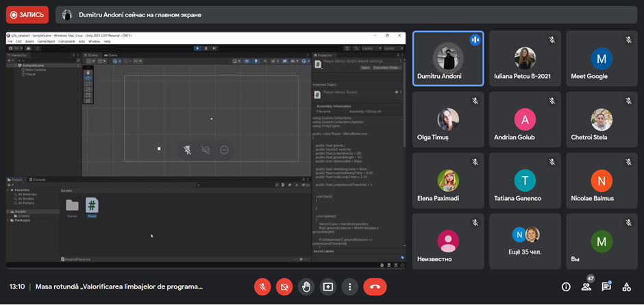Viewport: 644px width, 305px height.
Task: Adjust the asset icon size slider
Action: pos(300,259)
